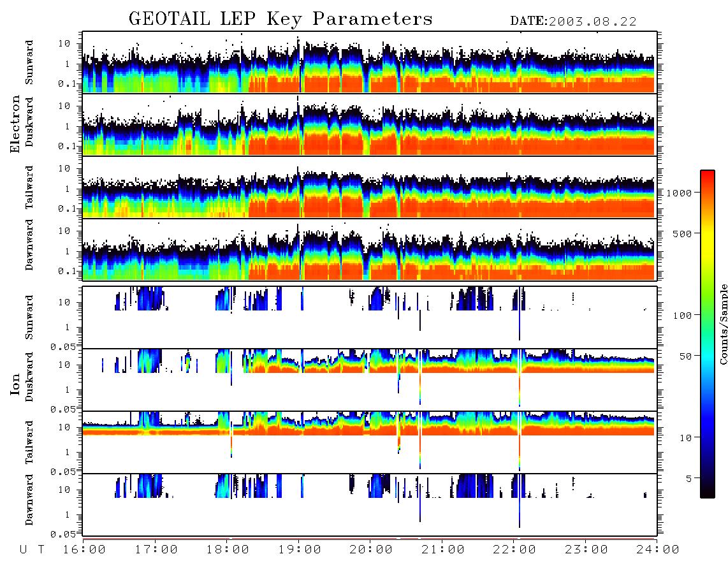Screen dimensions: 728x561
Task: Click the Ion 'Tailward' axis label
Action: (29, 442)
